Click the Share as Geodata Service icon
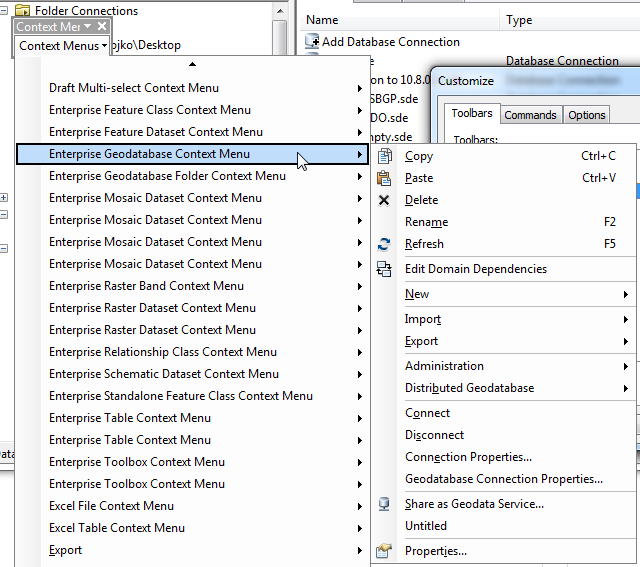 point(384,504)
